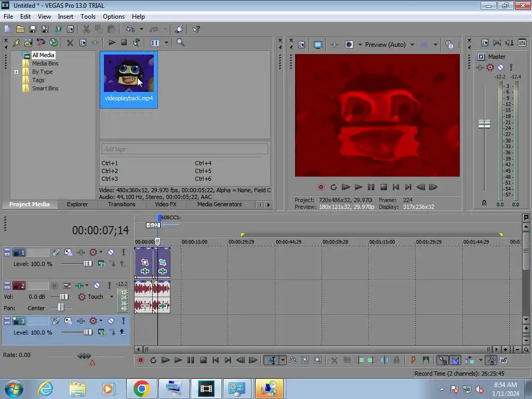The height and width of the screenshot is (399, 532).
Task: Click the New project icon
Action: coord(7,29)
